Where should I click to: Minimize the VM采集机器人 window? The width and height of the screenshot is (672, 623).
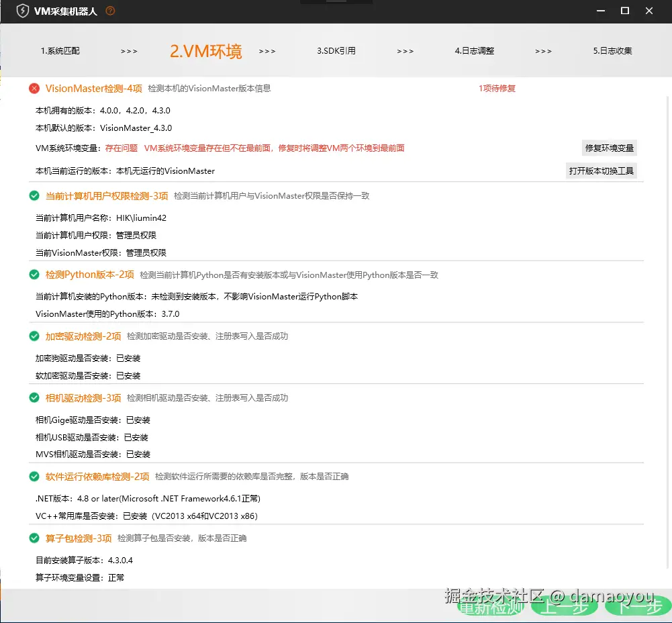[x=601, y=11]
